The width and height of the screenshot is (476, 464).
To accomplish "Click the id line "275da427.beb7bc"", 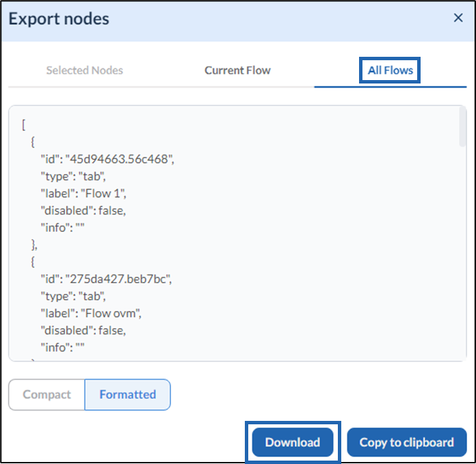I will click(x=106, y=279).
